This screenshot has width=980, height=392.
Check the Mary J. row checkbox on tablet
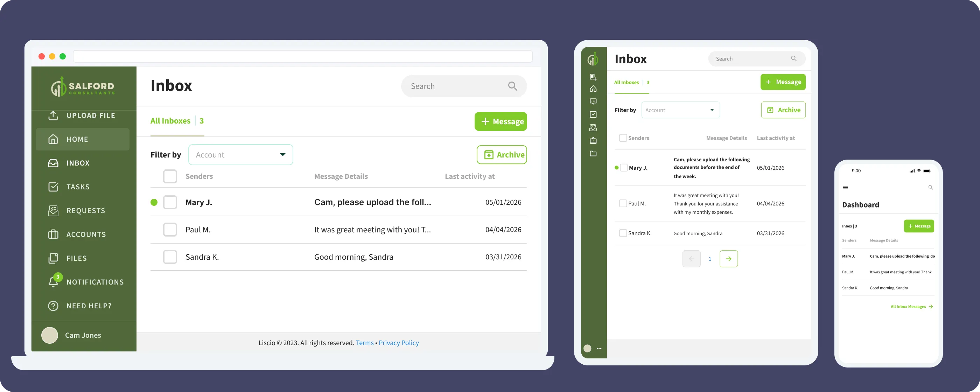click(624, 167)
